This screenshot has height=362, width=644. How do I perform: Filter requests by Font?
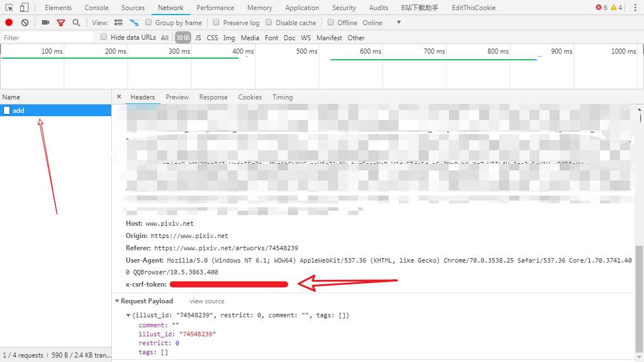click(x=272, y=37)
